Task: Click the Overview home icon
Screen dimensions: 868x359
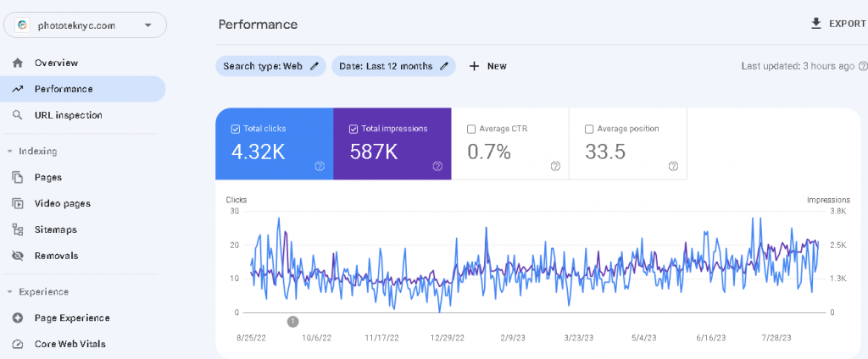Action: click(18, 63)
